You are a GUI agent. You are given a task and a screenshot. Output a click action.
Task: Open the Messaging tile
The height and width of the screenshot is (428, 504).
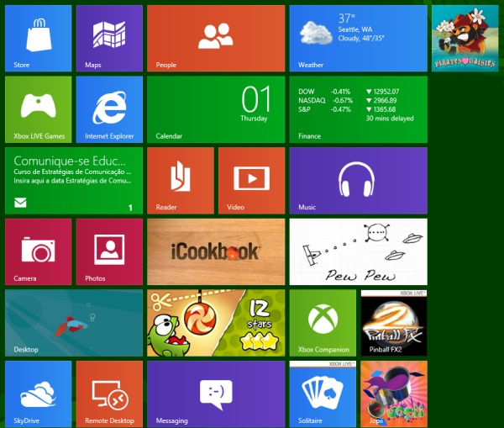pos(216,394)
